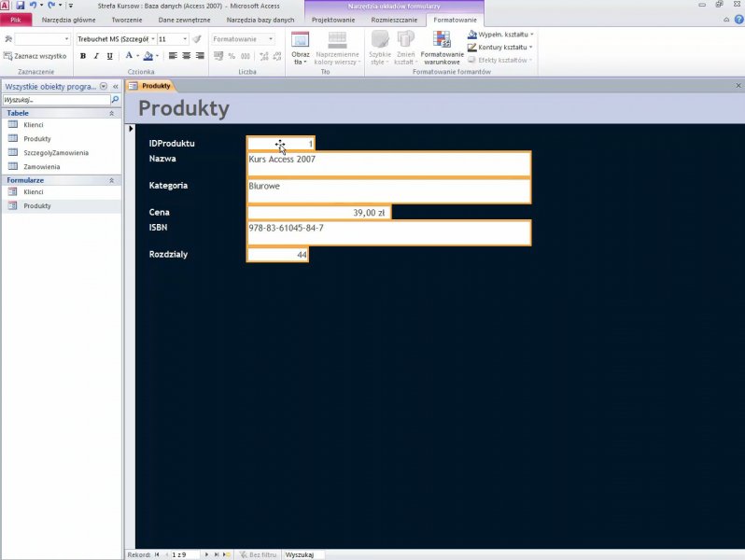Screen dimensions: 745x560
Task: Toggle underline text formatting
Action: [109, 56]
